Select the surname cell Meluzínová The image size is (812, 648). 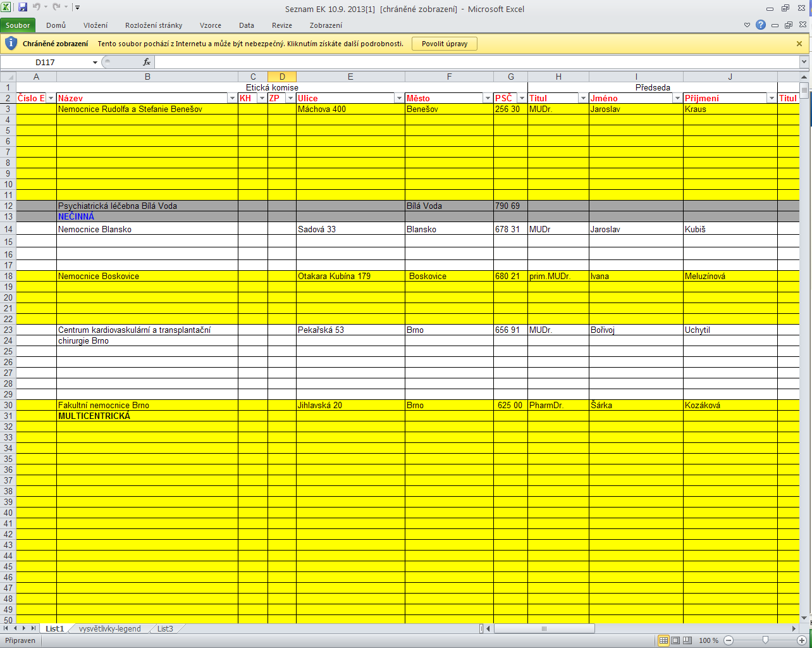coord(730,276)
